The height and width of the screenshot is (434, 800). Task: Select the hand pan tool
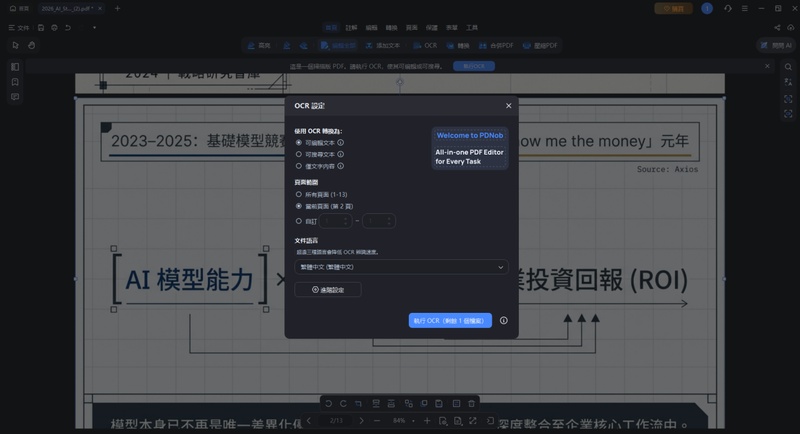[32, 45]
